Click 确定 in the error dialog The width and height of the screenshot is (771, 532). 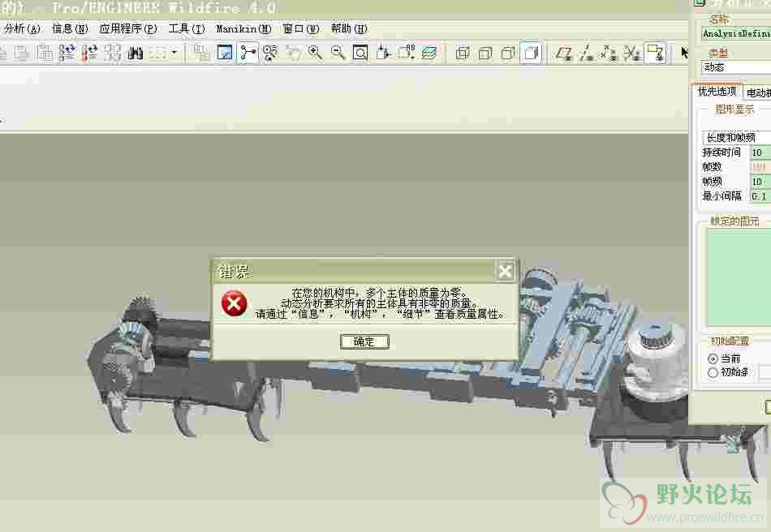[364, 342]
